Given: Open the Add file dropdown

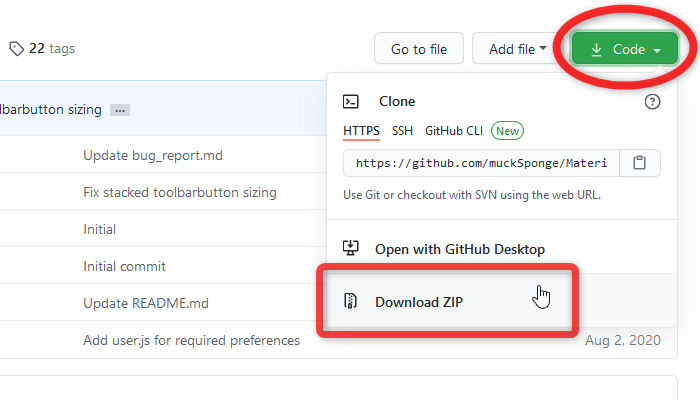Looking at the screenshot, I should tap(517, 49).
